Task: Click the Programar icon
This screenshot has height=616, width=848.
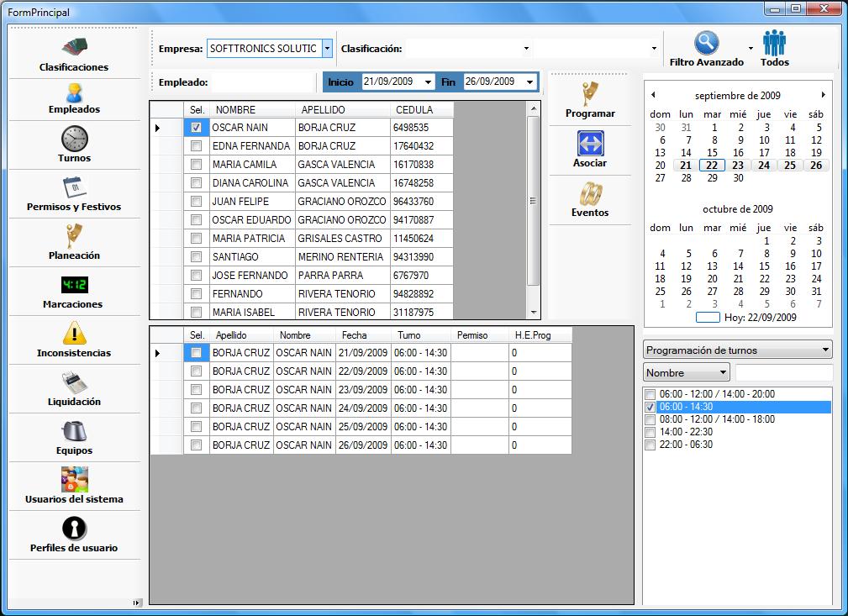Action: pos(590,93)
